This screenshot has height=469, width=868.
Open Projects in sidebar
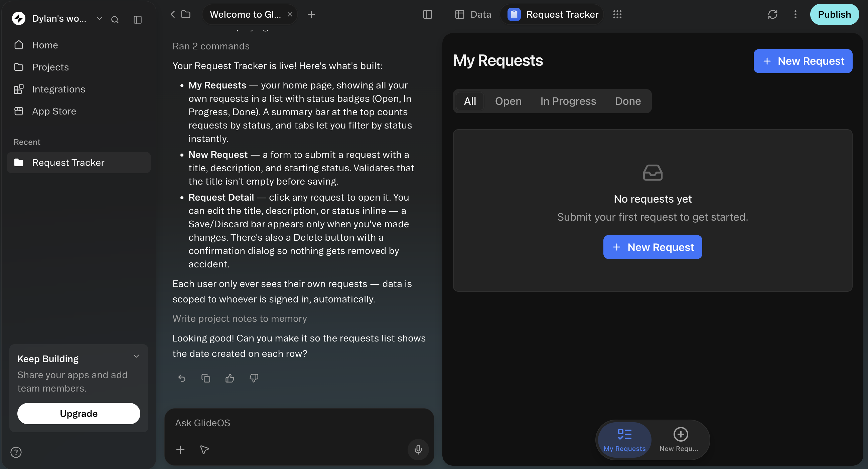point(79,67)
